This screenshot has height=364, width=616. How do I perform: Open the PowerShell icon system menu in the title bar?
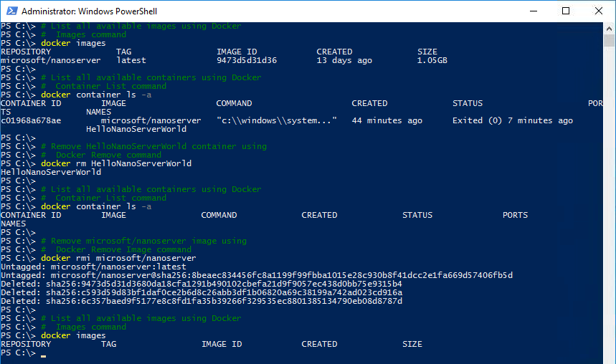[x=11, y=11]
